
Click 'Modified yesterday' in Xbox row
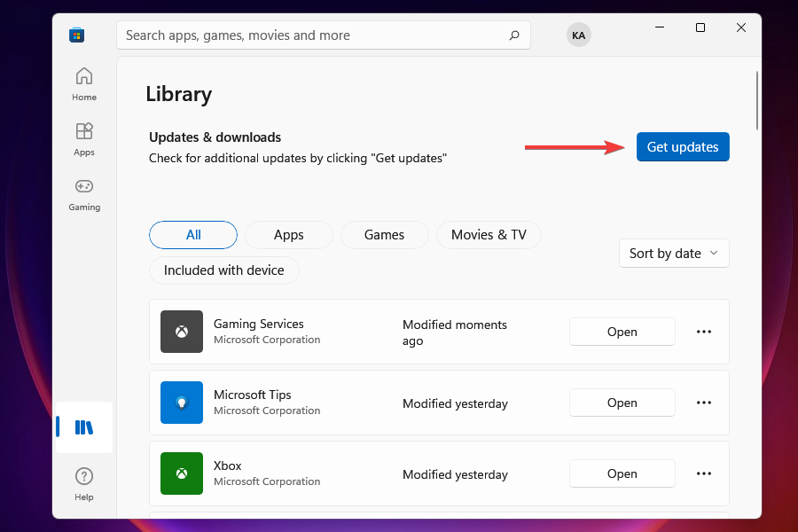pyautogui.click(x=455, y=474)
